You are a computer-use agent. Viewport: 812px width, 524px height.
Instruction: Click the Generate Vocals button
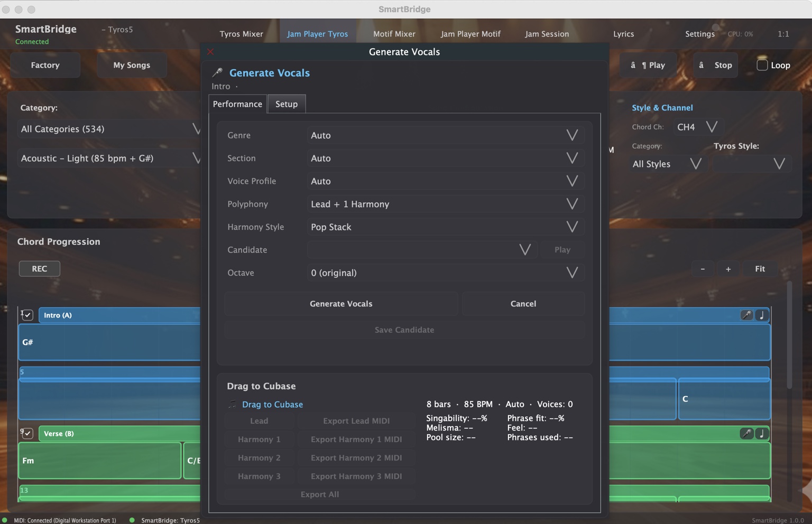tap(341, 304)
